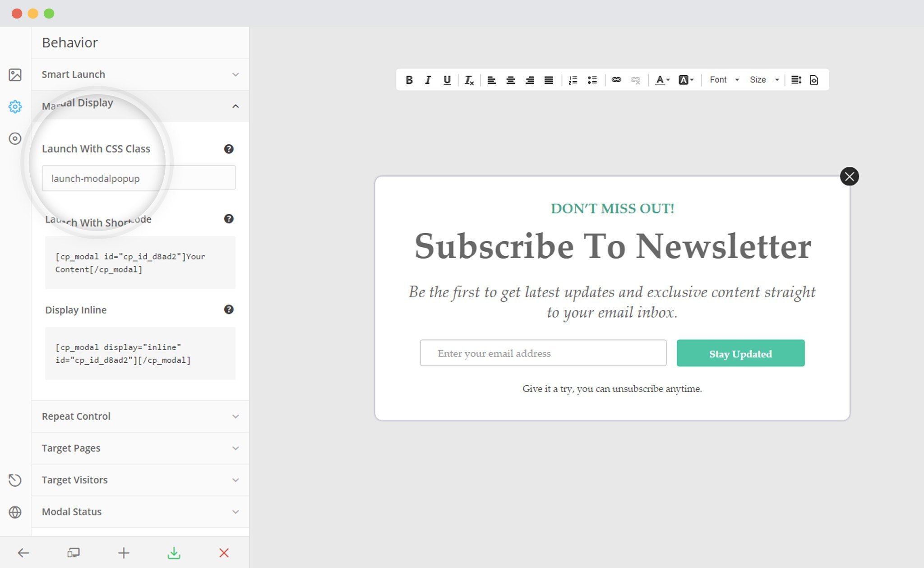Expand the Repeat Control section

[x=139, y=416]
